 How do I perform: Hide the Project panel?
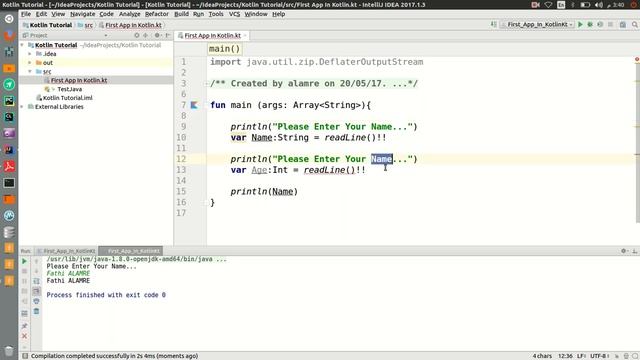click(168, 36)
